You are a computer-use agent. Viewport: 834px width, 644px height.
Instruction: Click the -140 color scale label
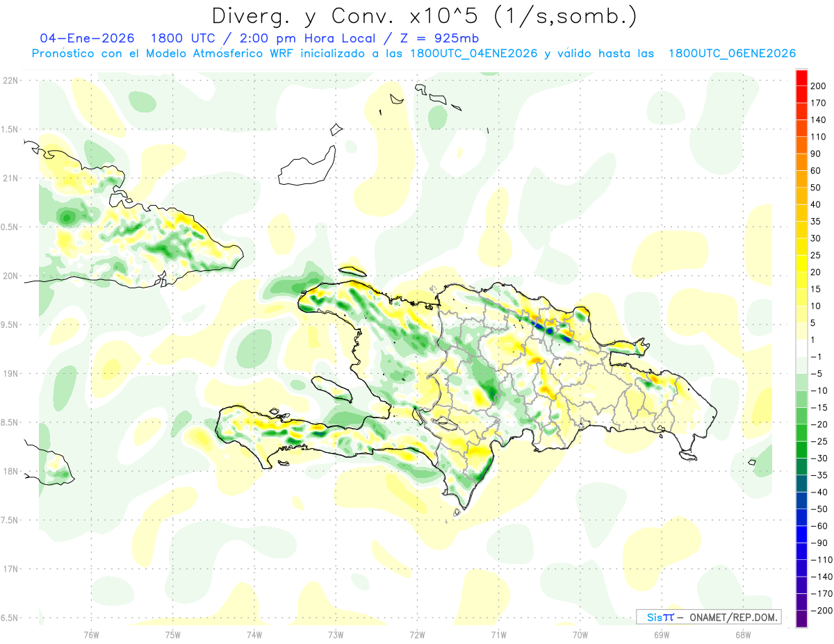click(x=822, y=577)
